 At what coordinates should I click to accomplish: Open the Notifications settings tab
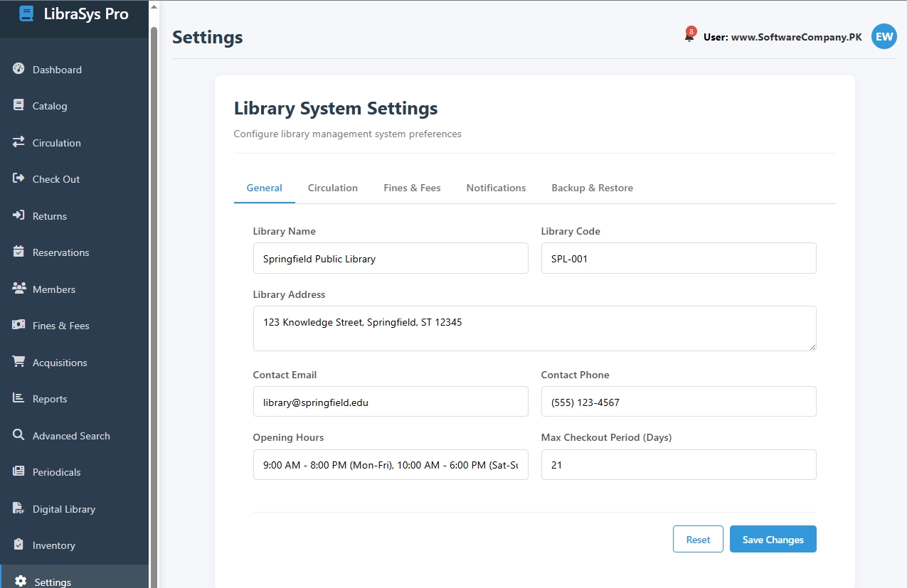coord(496,188)
